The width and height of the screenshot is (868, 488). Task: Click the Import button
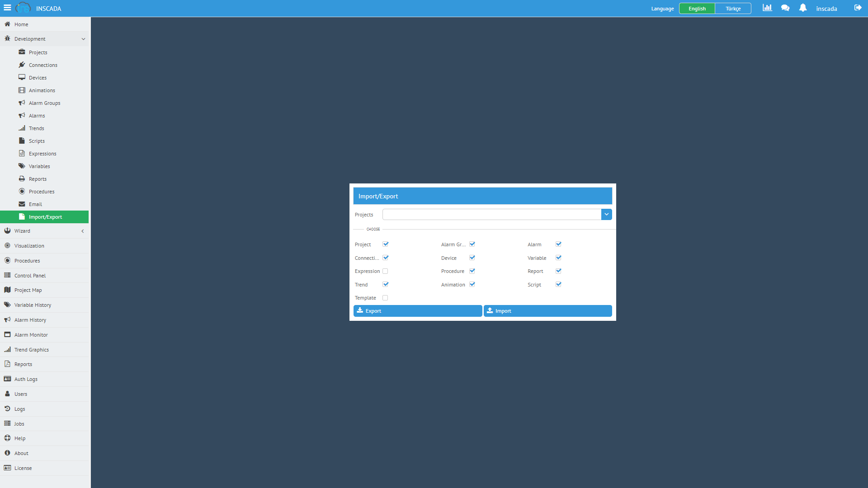548,311
